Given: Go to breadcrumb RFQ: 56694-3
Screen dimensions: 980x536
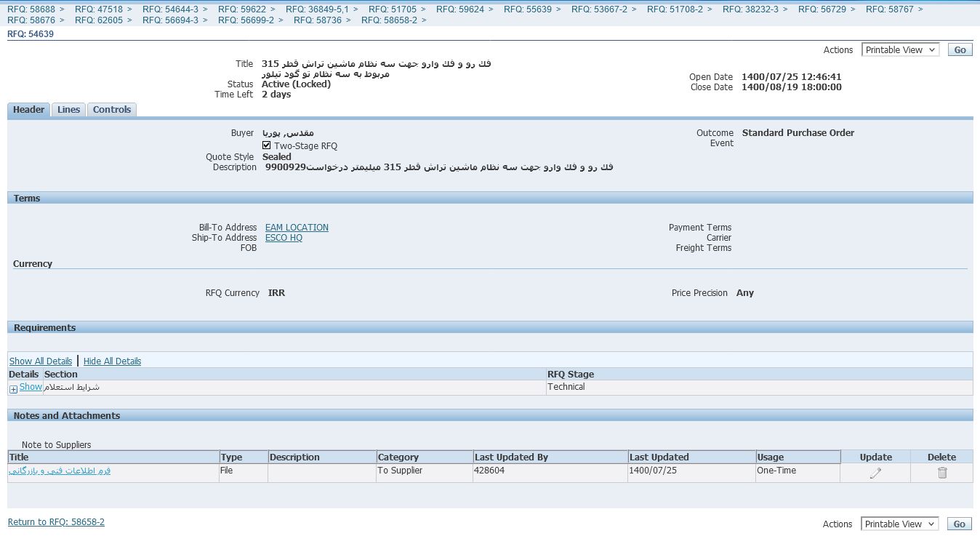Looking at the screenshot, I should click(x=170, y=20).
